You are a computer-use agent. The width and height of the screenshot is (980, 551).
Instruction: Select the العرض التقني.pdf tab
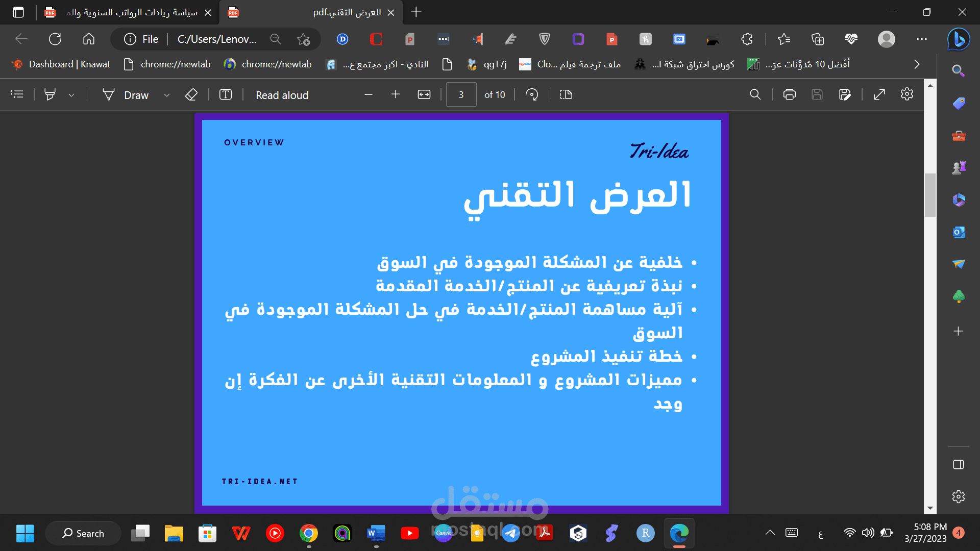click(311, 12)
